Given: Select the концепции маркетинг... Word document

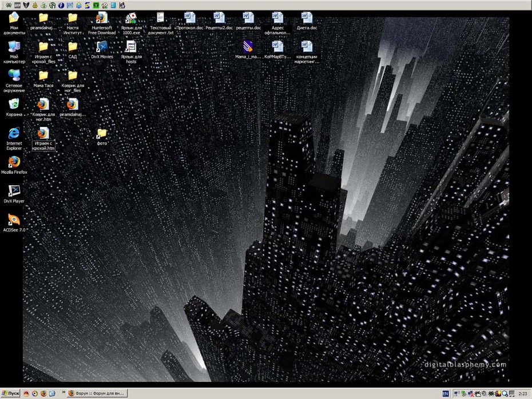Looking at the screenshot, I should pyautogui.click(x=307, y=52).
